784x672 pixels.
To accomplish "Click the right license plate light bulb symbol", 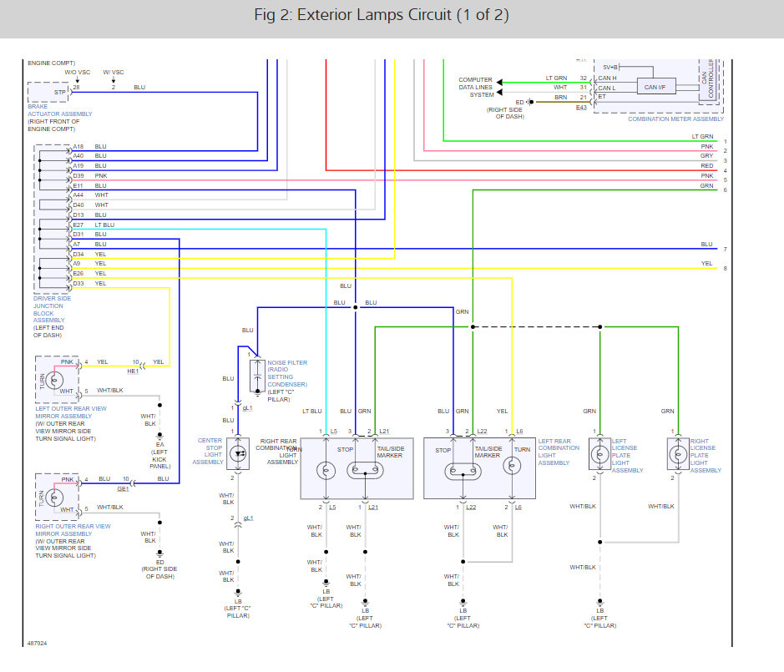I will point(678,454).
